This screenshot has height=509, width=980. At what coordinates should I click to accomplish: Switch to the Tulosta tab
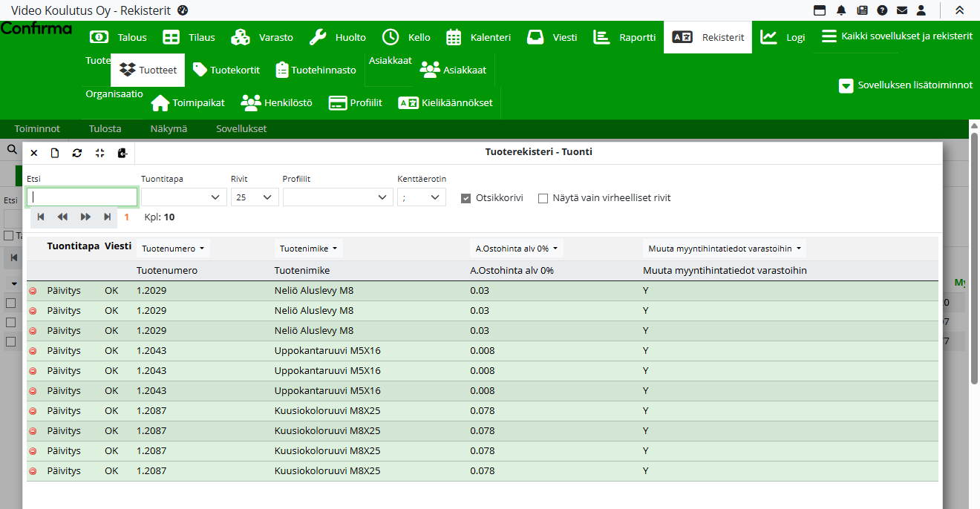[105, 128]
